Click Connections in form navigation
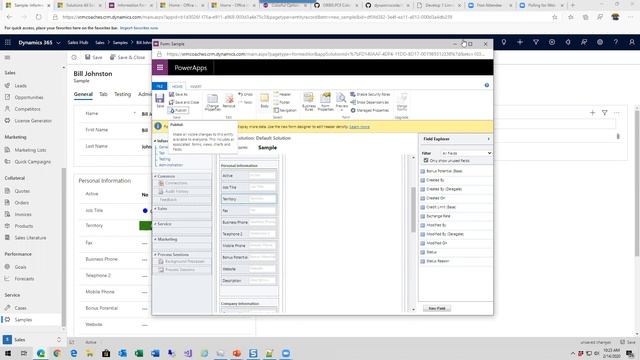The image size is (640, 360). 176,183
